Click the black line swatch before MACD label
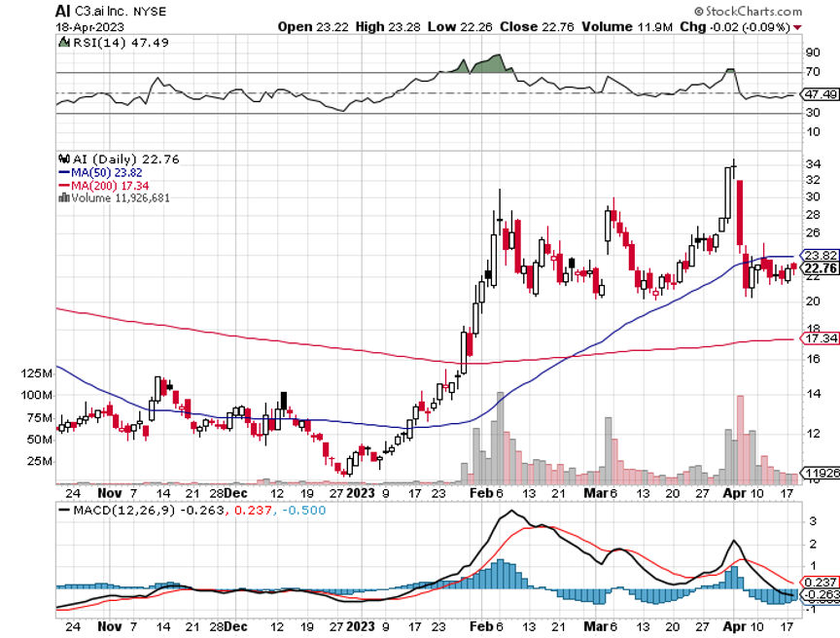Image resolution: width=840 pixels, height=638 pixels. point(64,510)
